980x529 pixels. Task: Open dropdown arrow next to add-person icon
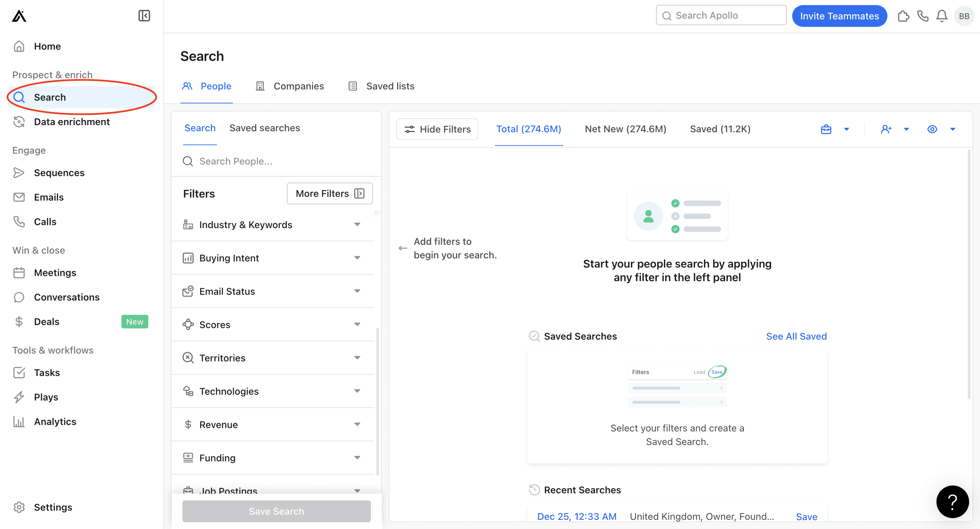tap(906, 129)
